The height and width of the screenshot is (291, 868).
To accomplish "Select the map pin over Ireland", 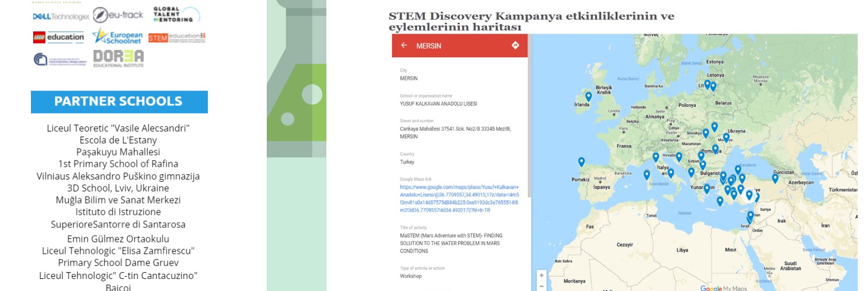I will coord(588,97).
